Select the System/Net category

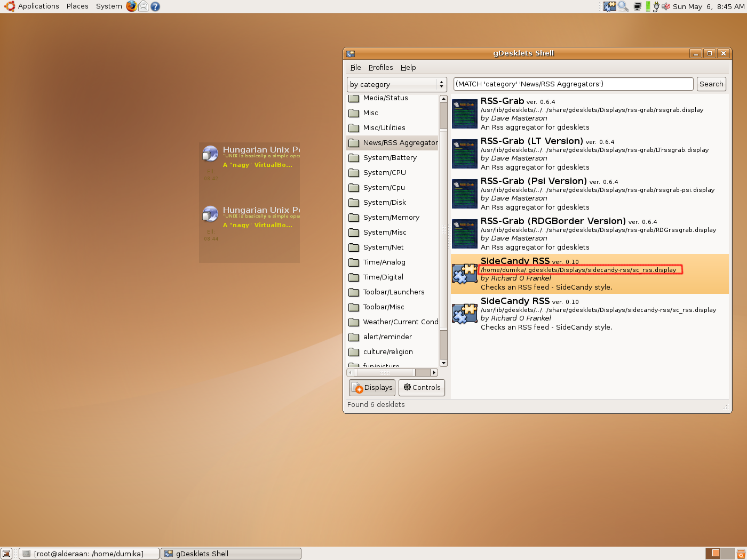(x=393, y=247)
